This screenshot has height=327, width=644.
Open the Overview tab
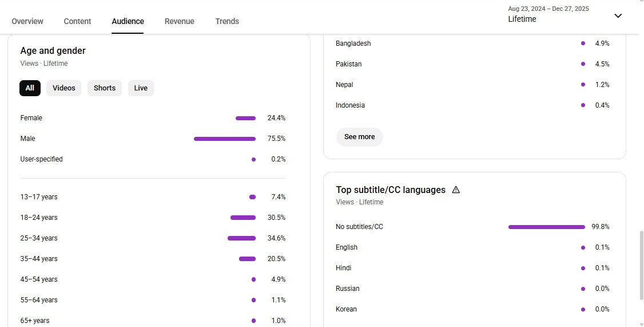coord(27,21)
